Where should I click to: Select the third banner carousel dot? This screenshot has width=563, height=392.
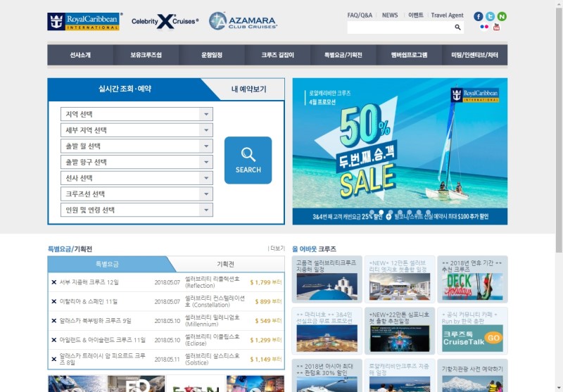click(x=391, y=212)
